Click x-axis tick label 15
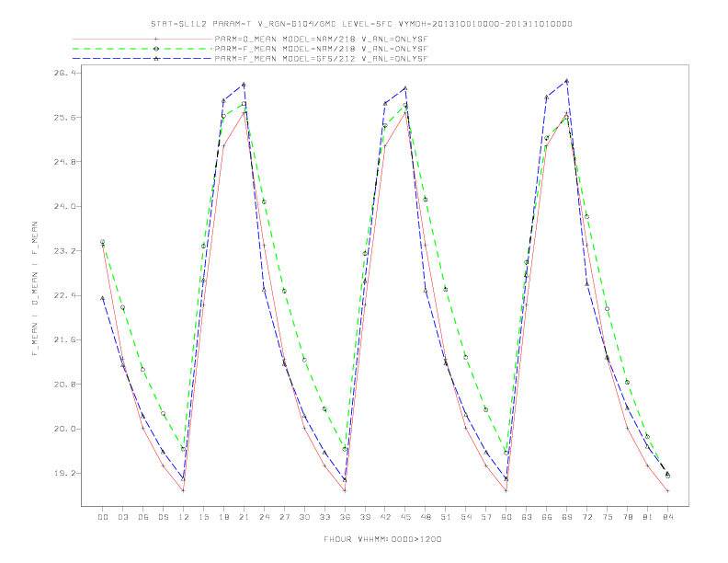This screenshot has height=563, width=728. [203, 517]
